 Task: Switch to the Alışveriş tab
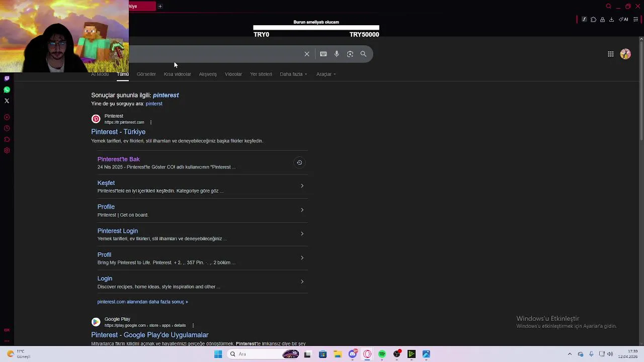coord(208,74)
